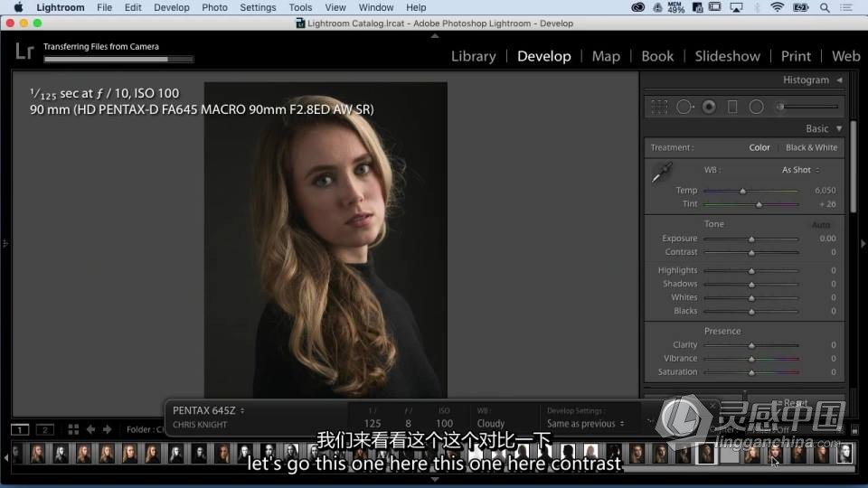Switch to the Print module
This screenshot has width=868, height=488.
click(x=796, y=56)
